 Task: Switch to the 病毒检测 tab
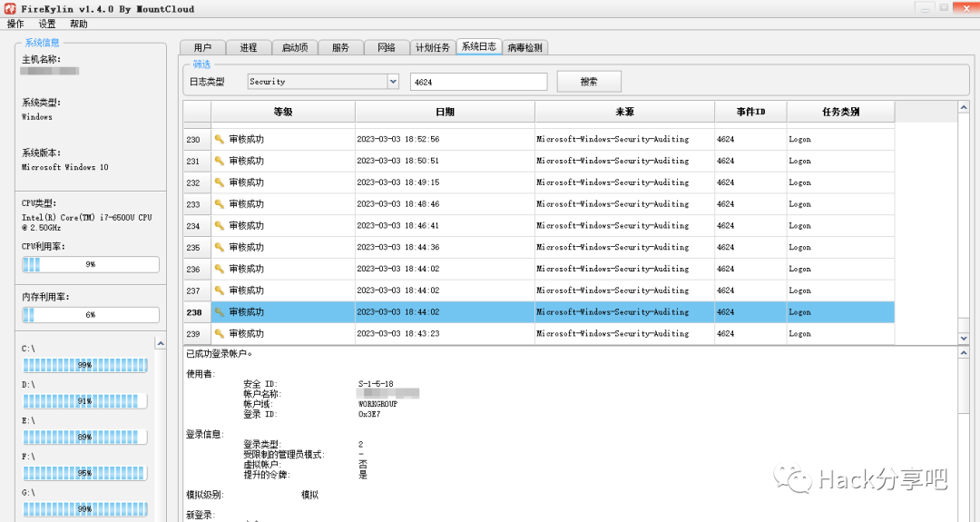pos(525,47)
